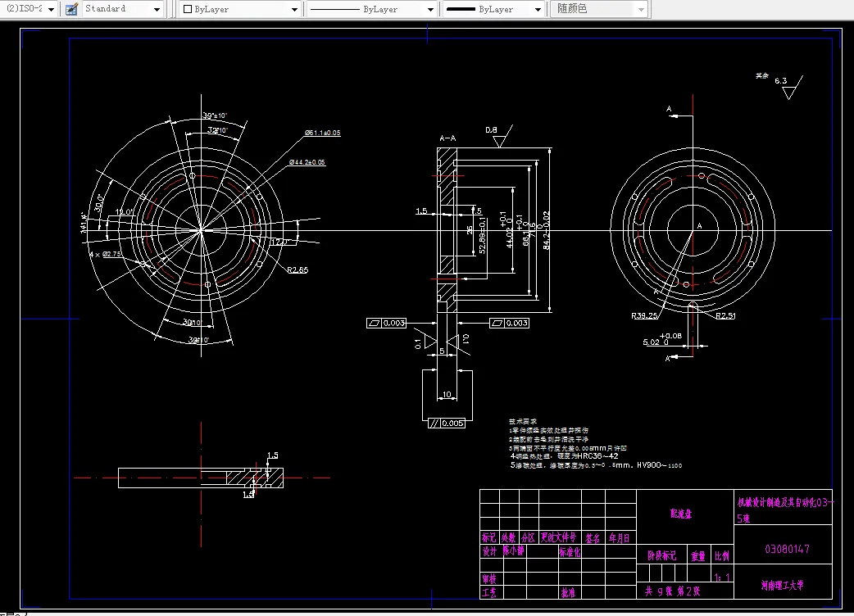Select the 12.0° angle dimension

[279, 242]
